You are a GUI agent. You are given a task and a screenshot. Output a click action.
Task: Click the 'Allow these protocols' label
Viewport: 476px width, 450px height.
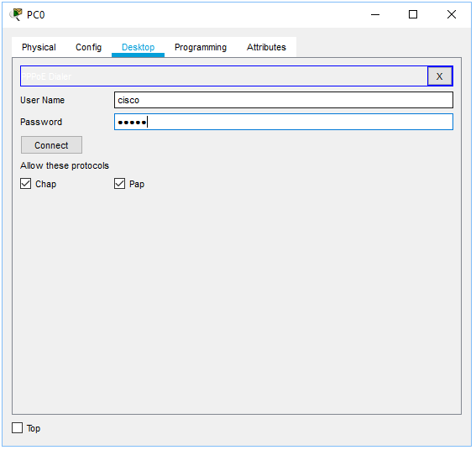click(65, 165)
